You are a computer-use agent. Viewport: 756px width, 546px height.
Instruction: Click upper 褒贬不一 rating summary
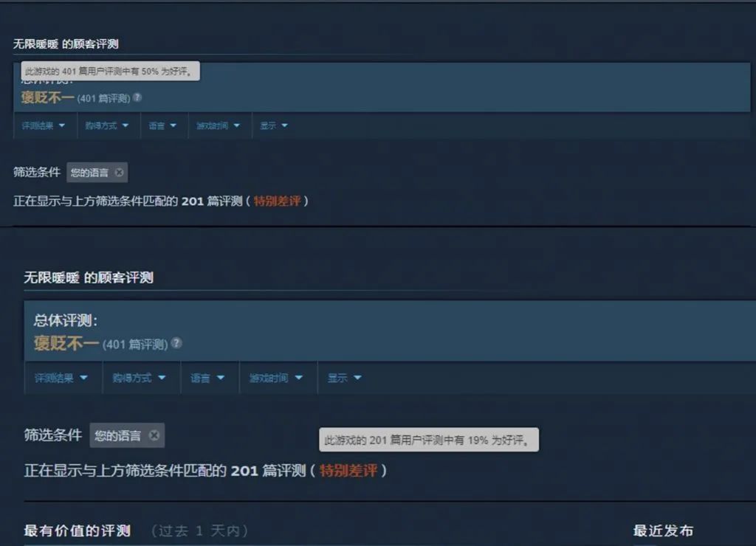47,98
